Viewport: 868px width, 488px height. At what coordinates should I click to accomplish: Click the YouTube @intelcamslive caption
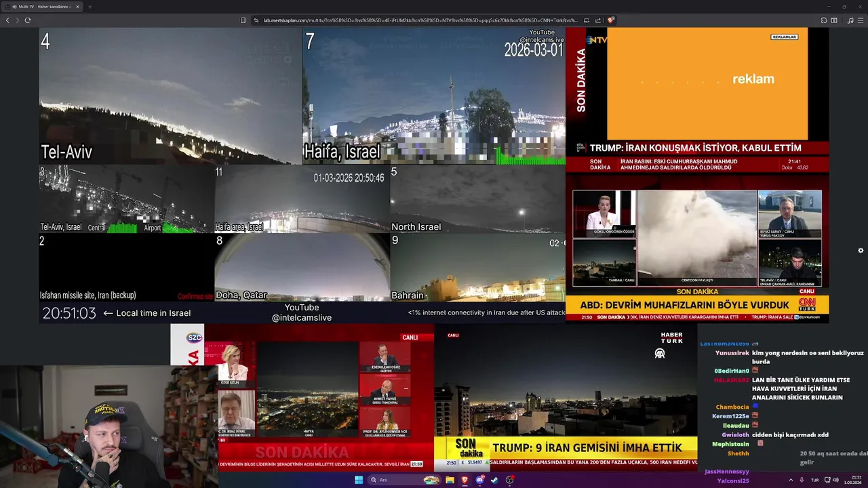pos(302,312)
